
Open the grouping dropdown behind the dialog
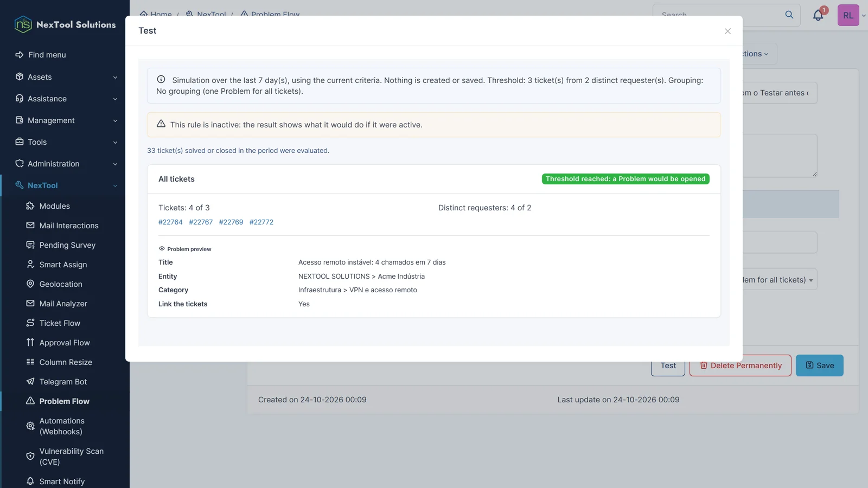[780, 280]
